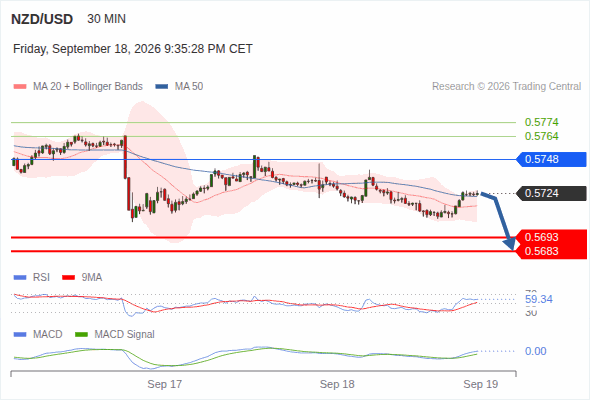Click the Sep 18 date axis label

click(x=337, y=384)
